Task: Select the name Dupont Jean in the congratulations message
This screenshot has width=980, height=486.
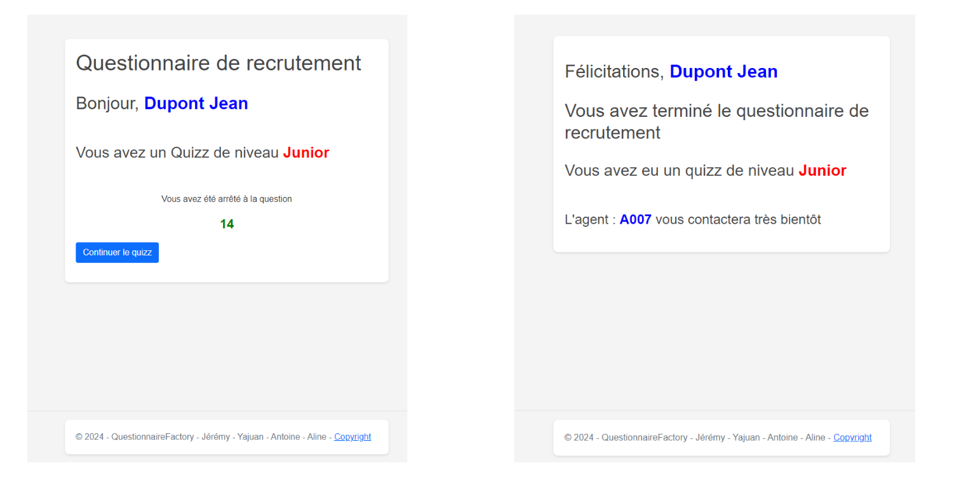Action: 723,71
